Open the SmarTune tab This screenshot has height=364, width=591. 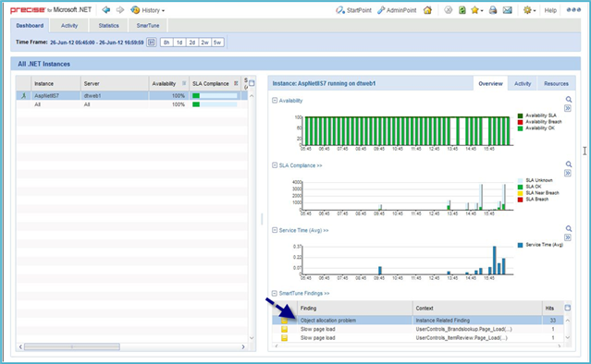tap(148, 26)
